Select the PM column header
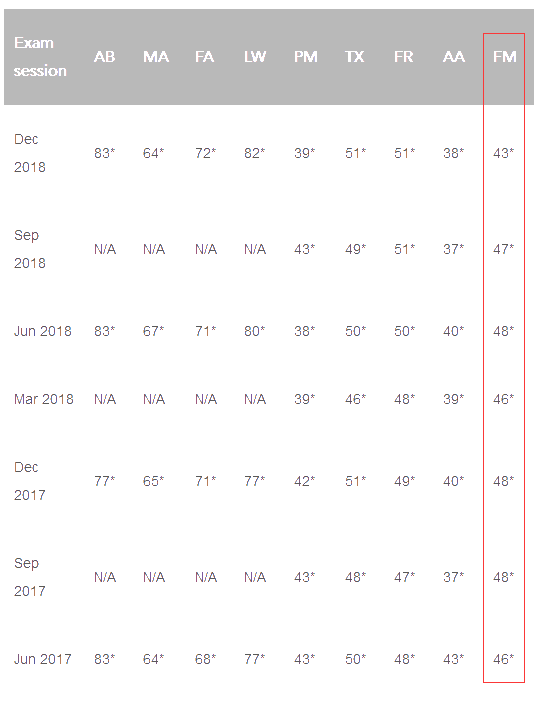The height and width of the screenshot is (710, 543). (306, 57)
